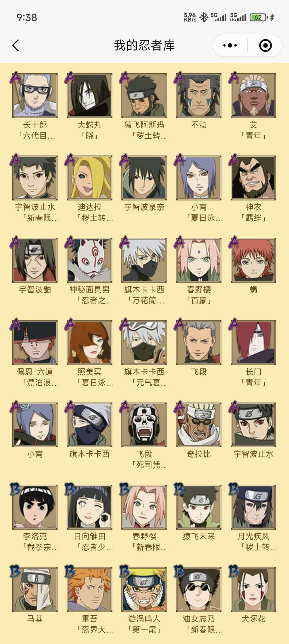The image size is (289, 644).
Task: Choose the 蝎 red-haired ninja portrait
Action: 253,260
